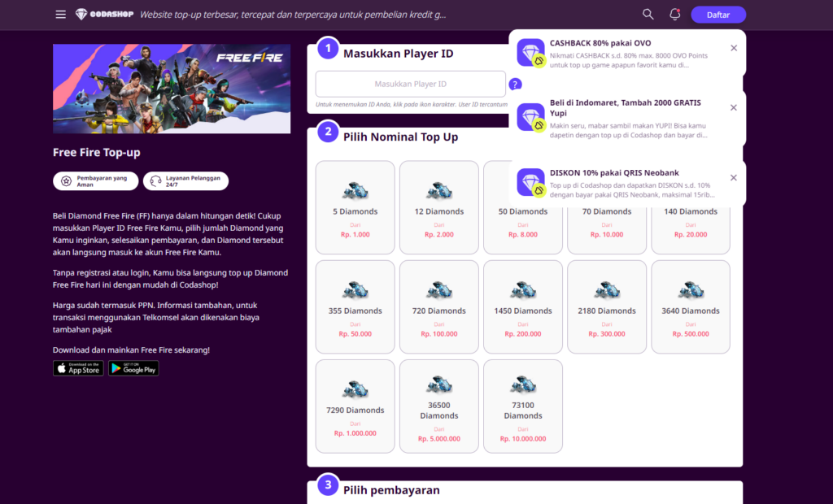
Task: Click the Pilih pembayaran section heading
Action: click(391, 490)
